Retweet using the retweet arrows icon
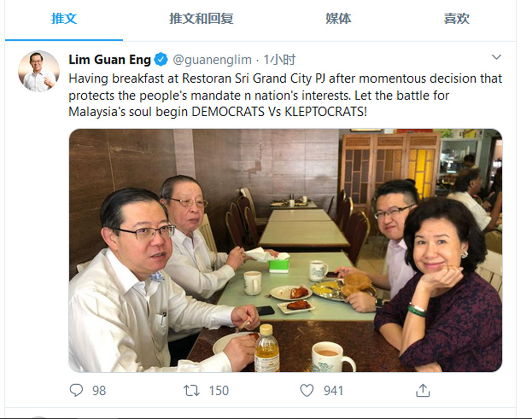This screenshot has height=419, width=532. [x=191, y=390]
